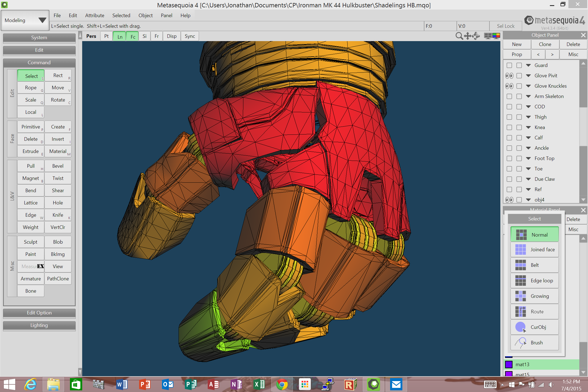Choose Belt selection mode
Viewport: 588px width, 392px height.
[x=535, y=265]
